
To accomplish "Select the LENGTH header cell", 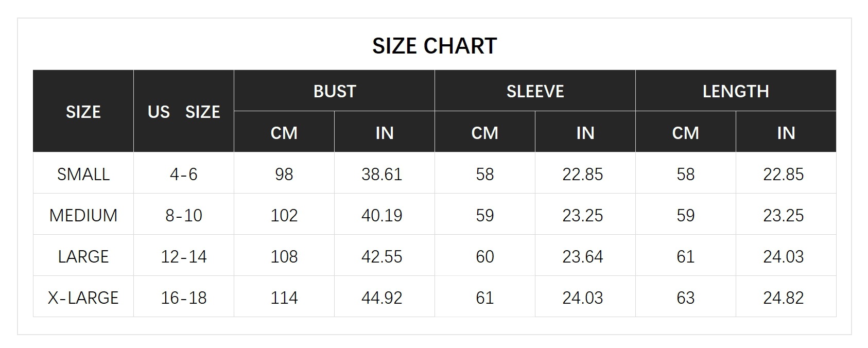I will (735, 91).
